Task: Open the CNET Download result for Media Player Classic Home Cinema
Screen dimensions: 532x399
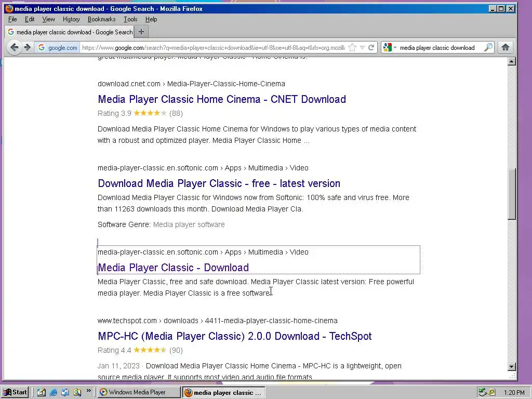Action: (x=222, y=99)
